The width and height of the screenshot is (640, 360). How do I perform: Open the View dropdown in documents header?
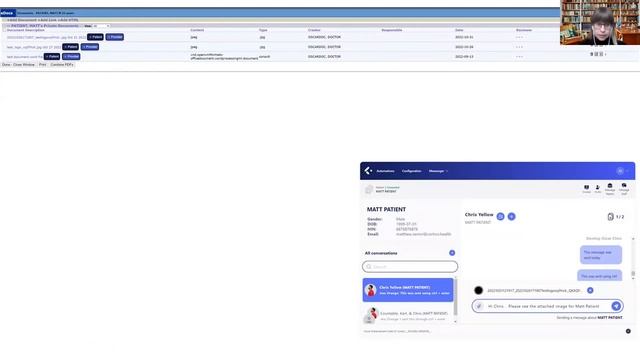pos(101,26)
